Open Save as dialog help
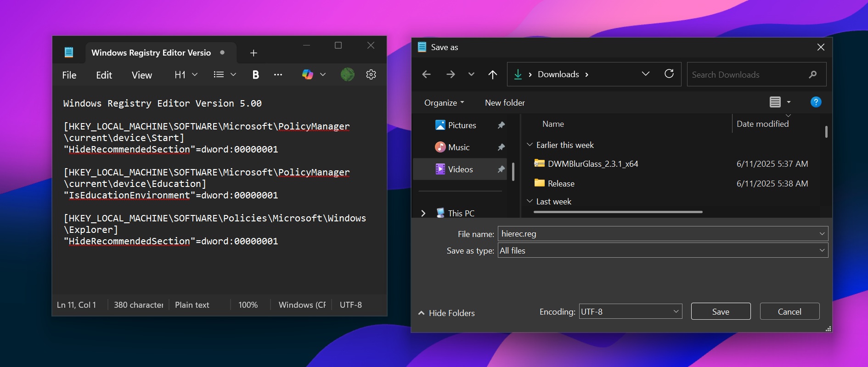 coord(816,102)
